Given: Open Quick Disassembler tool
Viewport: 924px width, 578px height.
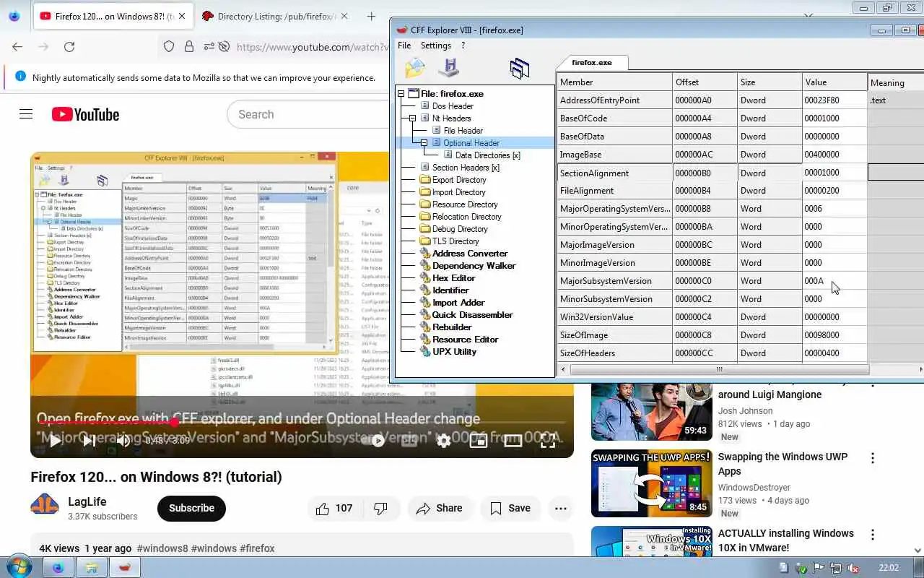Looking at the screenshot, I should [x=473, y=315].
